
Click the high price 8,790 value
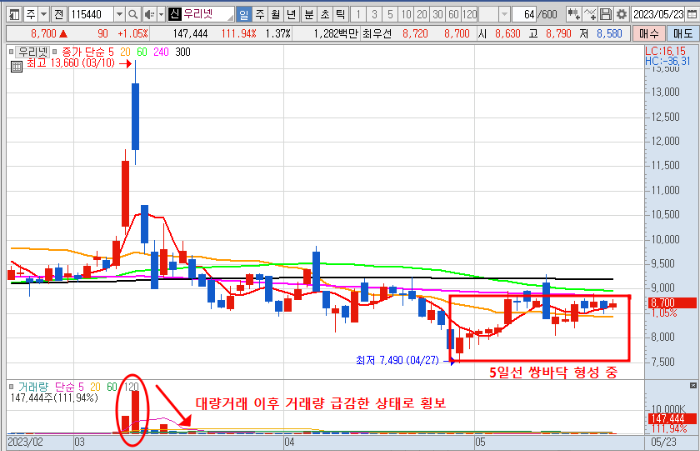(x=558, y=33)
